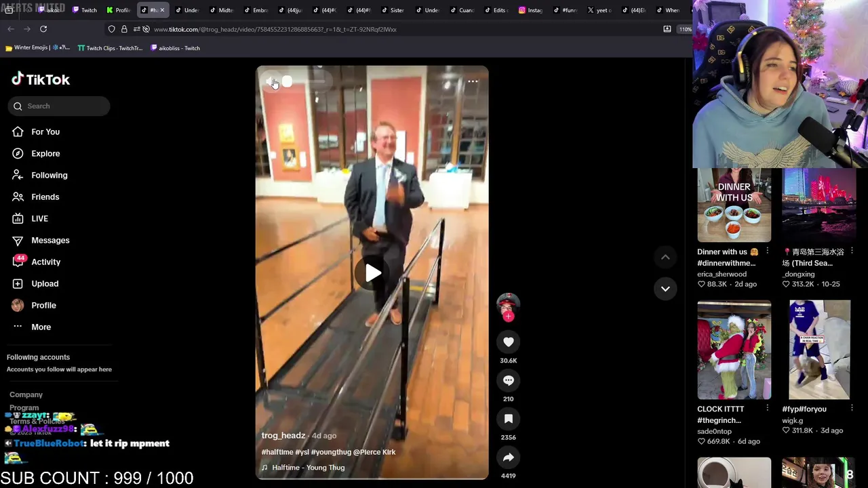Switch to the Profile browser tab

click(x=118, y=10)
